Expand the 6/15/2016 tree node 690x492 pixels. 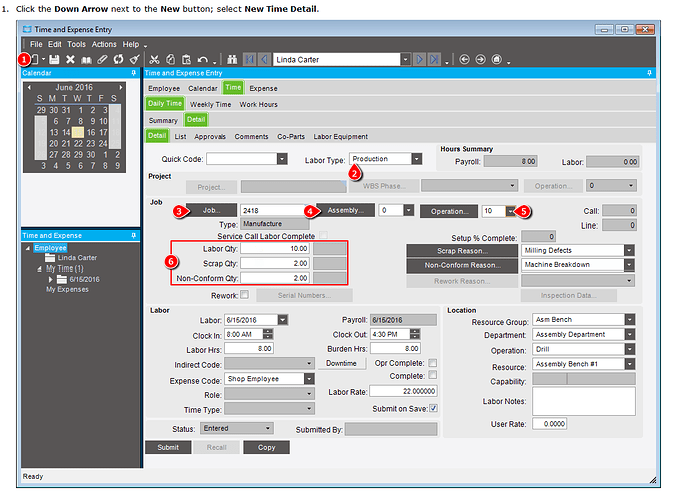click(x=50, y=279)
